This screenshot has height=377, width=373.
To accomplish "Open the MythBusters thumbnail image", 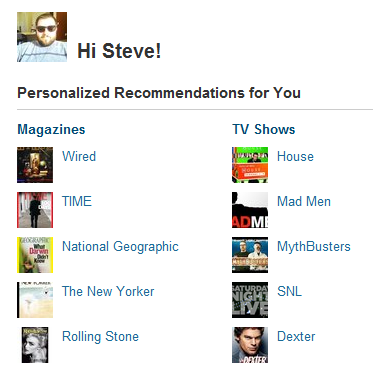I will click(x=250, y=255).
